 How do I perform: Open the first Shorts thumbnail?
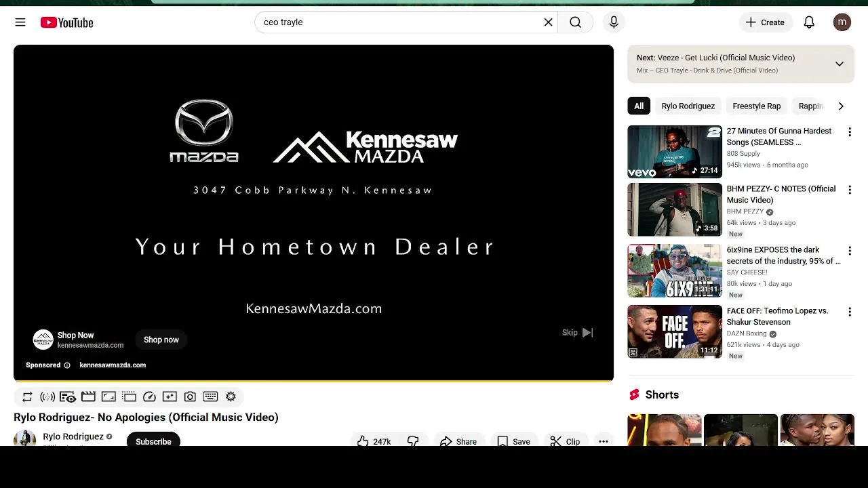[665, 430]
